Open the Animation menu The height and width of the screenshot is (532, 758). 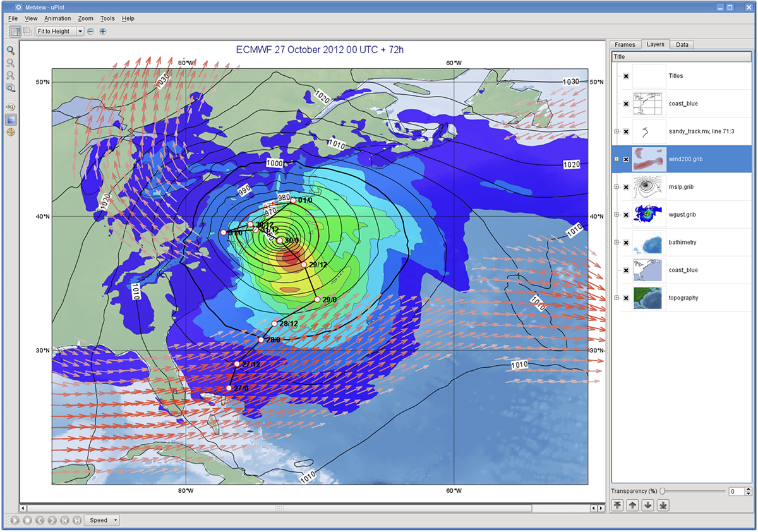[x=57, y=18]
